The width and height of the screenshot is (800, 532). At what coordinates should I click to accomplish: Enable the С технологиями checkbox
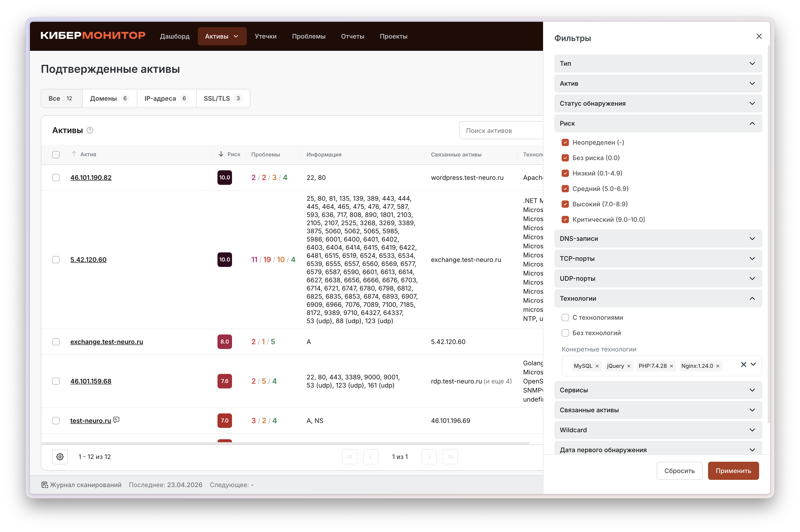(565, 317)
